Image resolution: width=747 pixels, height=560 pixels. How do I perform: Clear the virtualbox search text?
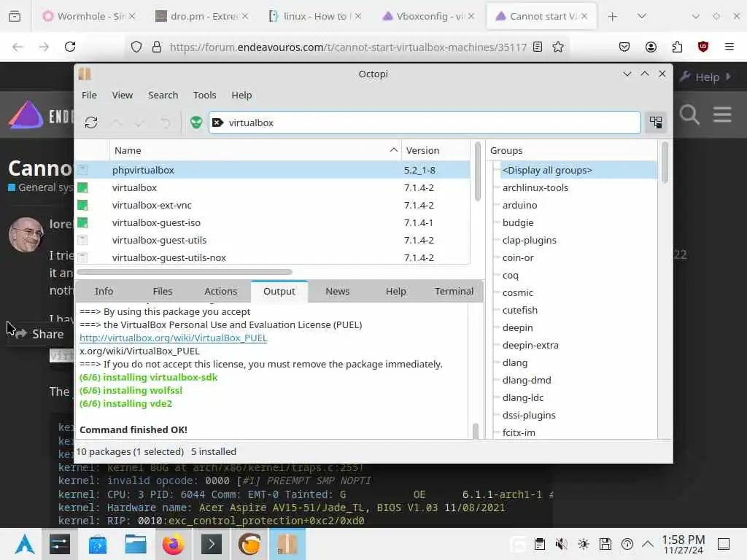point(217,122)
